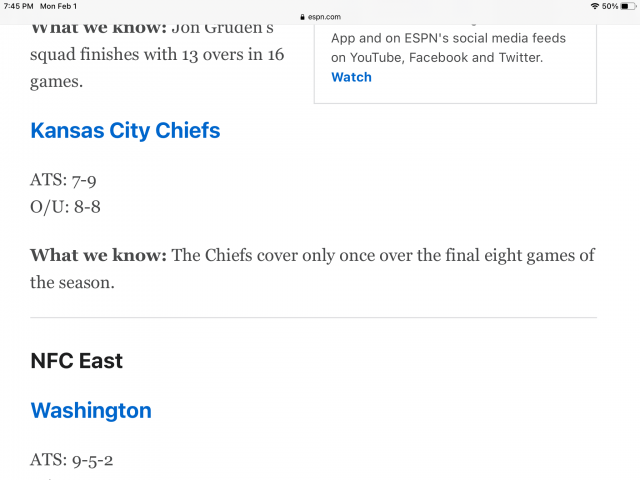Click the NFC East section heading

pyautogui.click(x=76, y=361)
